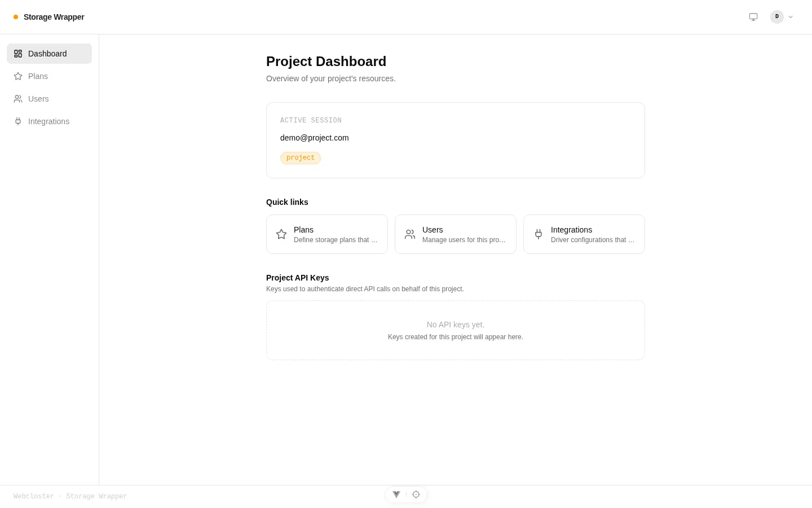Click the "ACTIVE SESSION" label
The image size is (812, 508).
(311, 121)
